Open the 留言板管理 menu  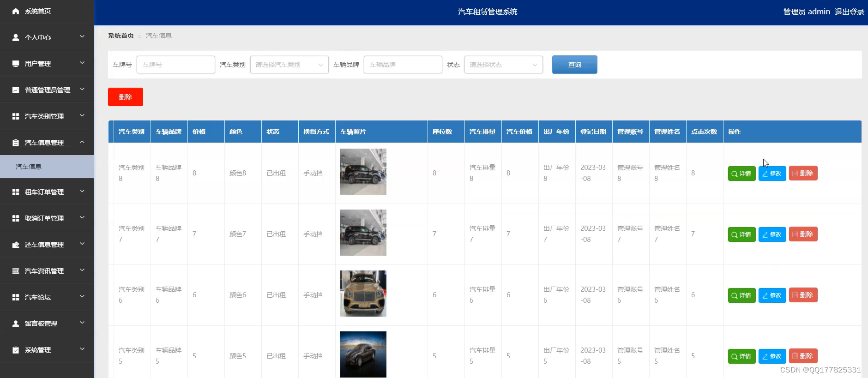(47, 324)
